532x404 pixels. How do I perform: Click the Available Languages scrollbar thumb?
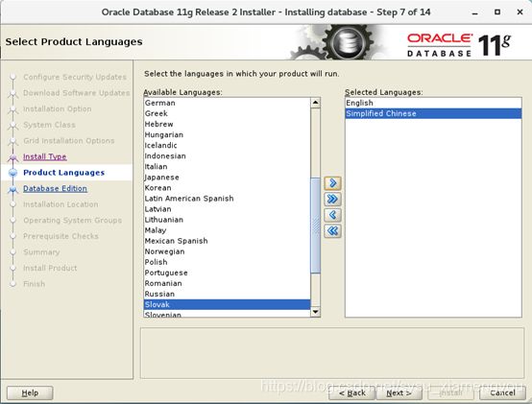(x=315, y=226)
